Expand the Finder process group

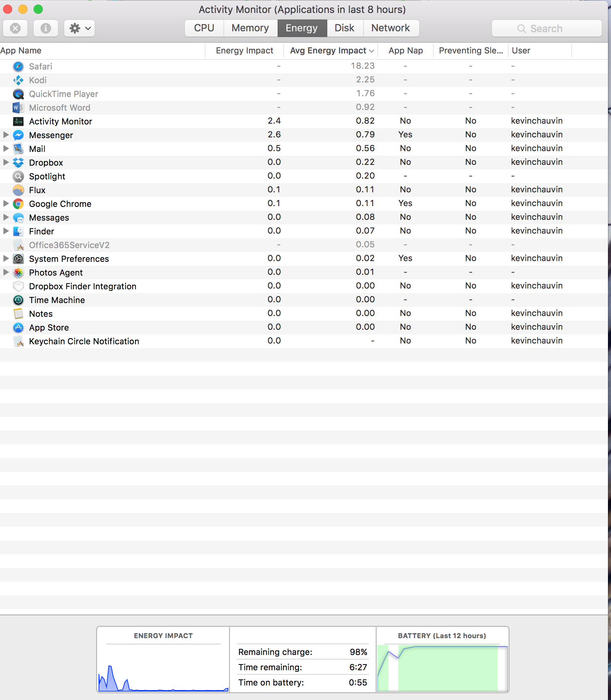6,231
